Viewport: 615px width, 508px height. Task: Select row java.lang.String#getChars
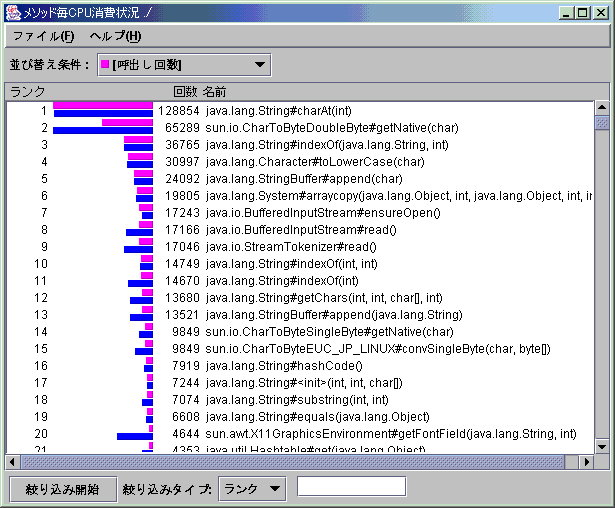tap(300, 297)
